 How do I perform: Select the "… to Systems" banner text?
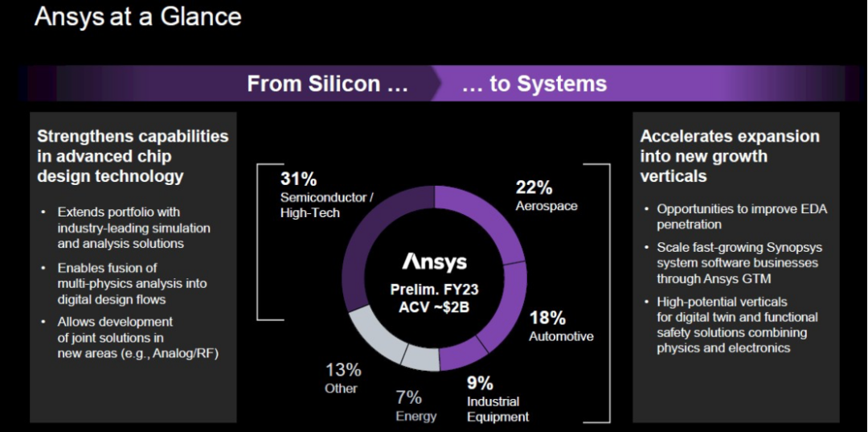pyautogui.click(x=534, y=84)
